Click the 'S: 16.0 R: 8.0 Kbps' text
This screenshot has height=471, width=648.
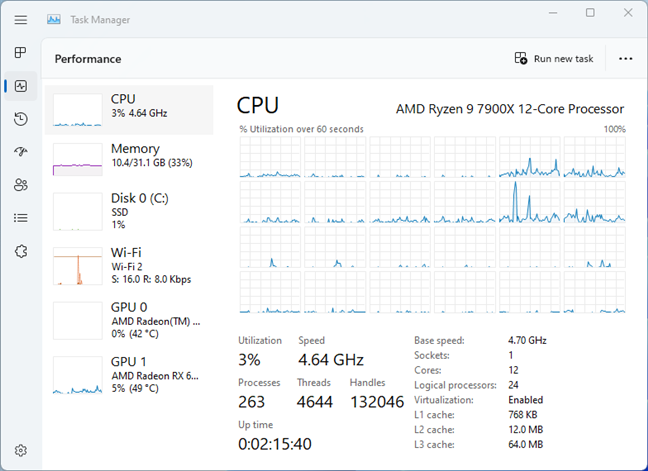[x=151, y=279]
